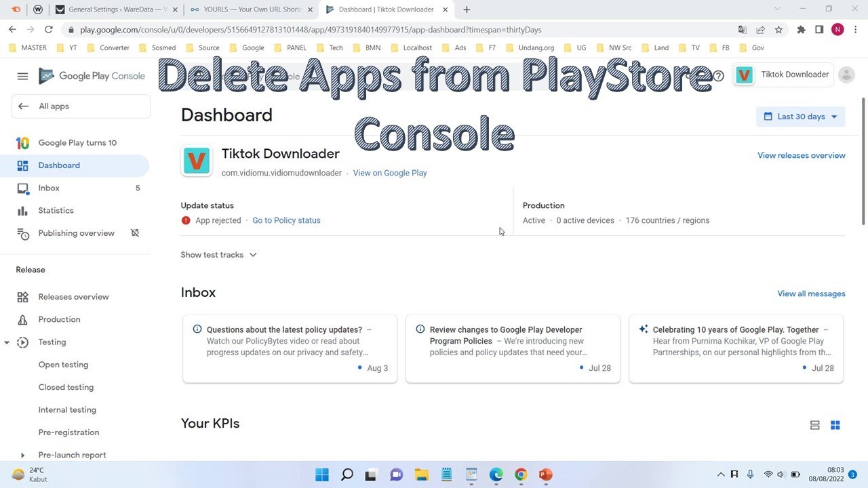Open the Windows Start menu
The width and height of the screenshot is (868, 488).
click(x=322, y=474)
